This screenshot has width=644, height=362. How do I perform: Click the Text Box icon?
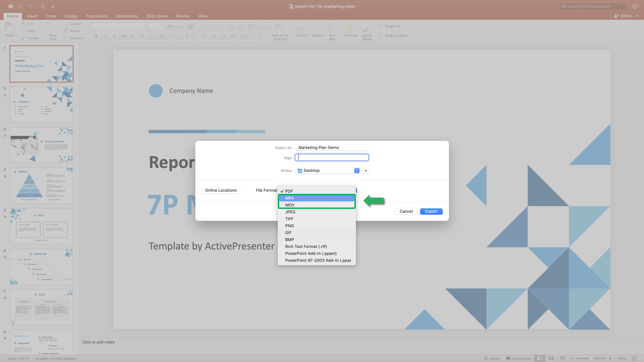click(x=332, y=27)
